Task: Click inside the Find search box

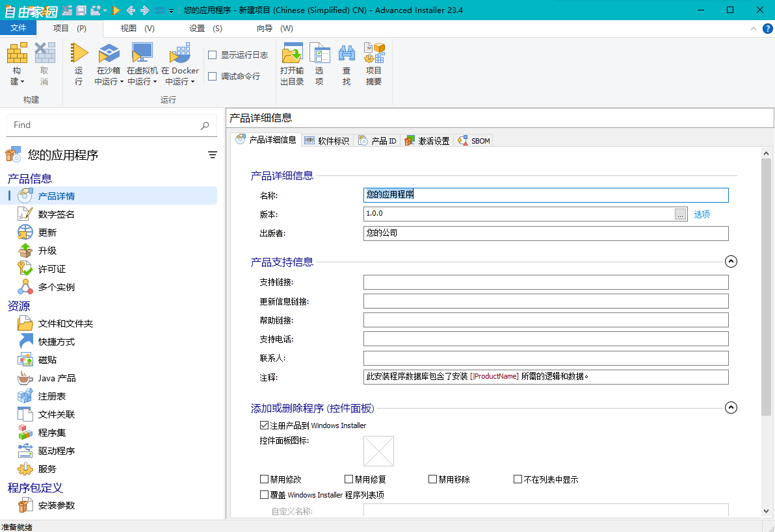Action: point(104,125)
